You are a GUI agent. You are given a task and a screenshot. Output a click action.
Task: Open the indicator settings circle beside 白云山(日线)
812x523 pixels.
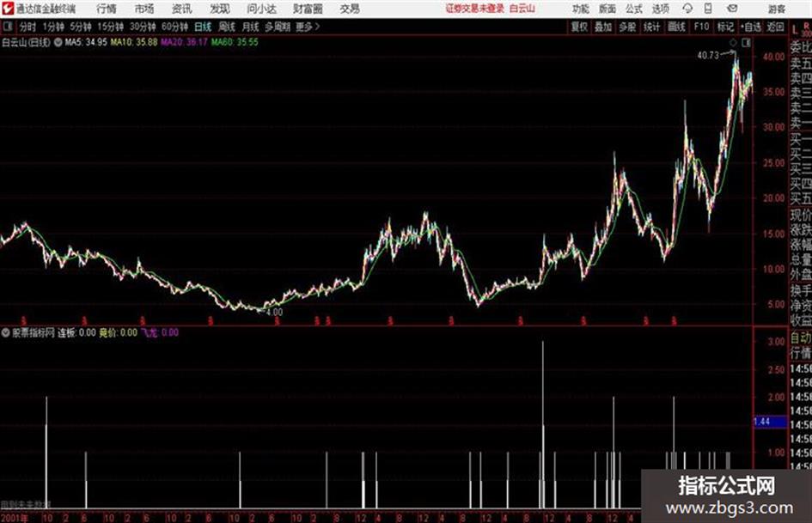click(58, 42)
